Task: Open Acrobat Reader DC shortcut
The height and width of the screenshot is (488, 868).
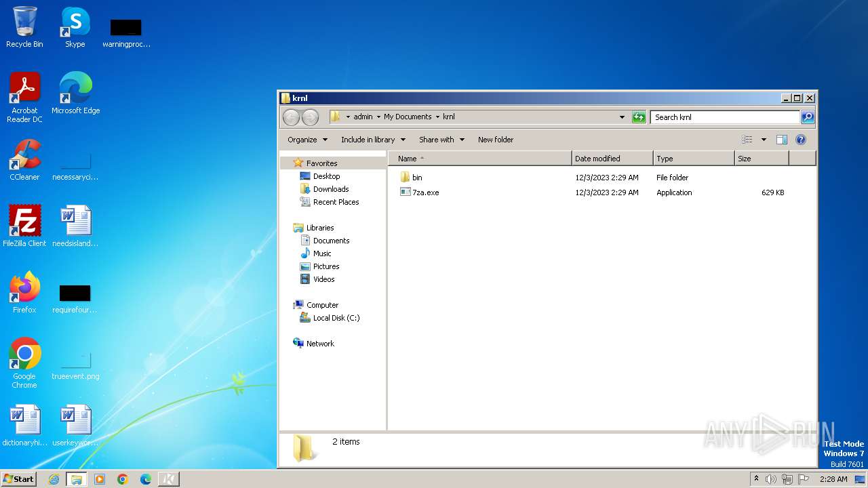Action: click(x=24, y=97)
